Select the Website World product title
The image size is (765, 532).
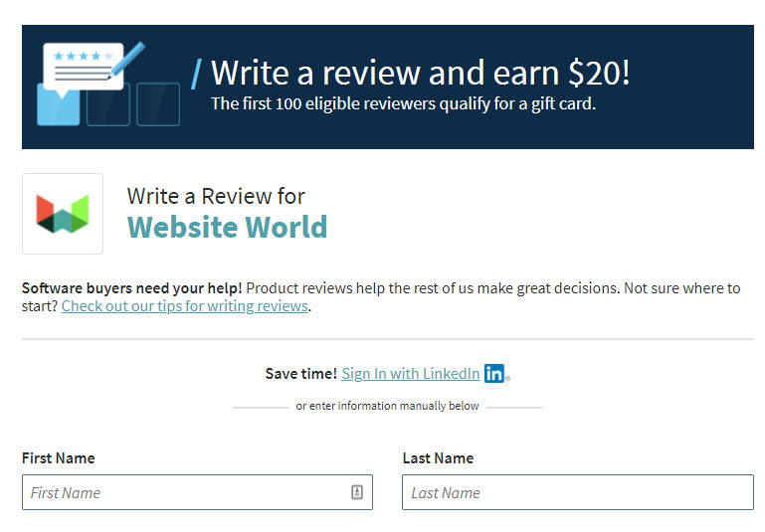click(227, 228)
